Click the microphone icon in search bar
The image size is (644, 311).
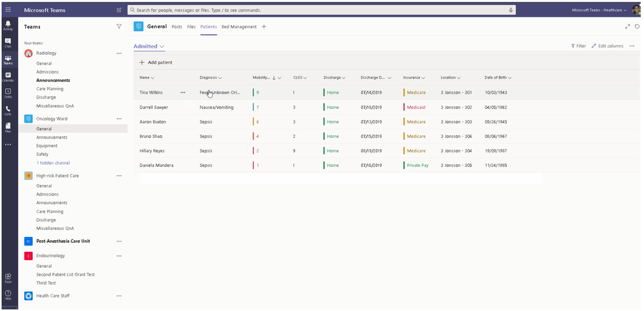(511, 10)
